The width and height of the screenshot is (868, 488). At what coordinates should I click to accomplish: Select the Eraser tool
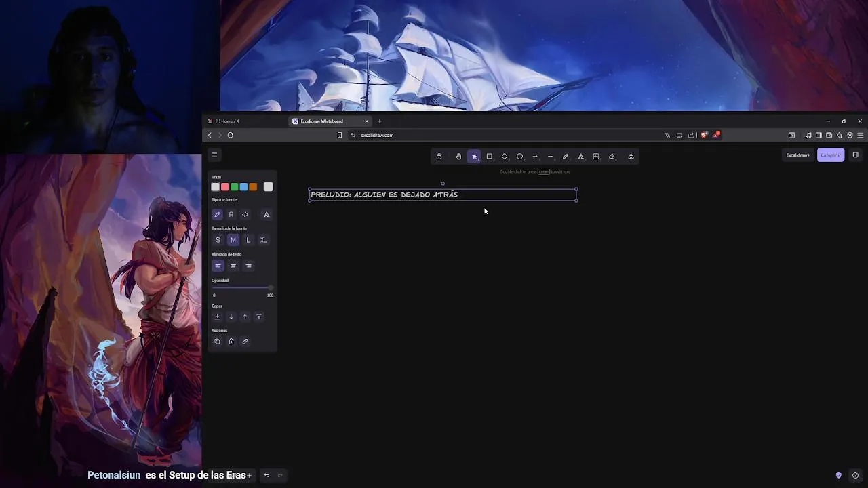[612, 157]
